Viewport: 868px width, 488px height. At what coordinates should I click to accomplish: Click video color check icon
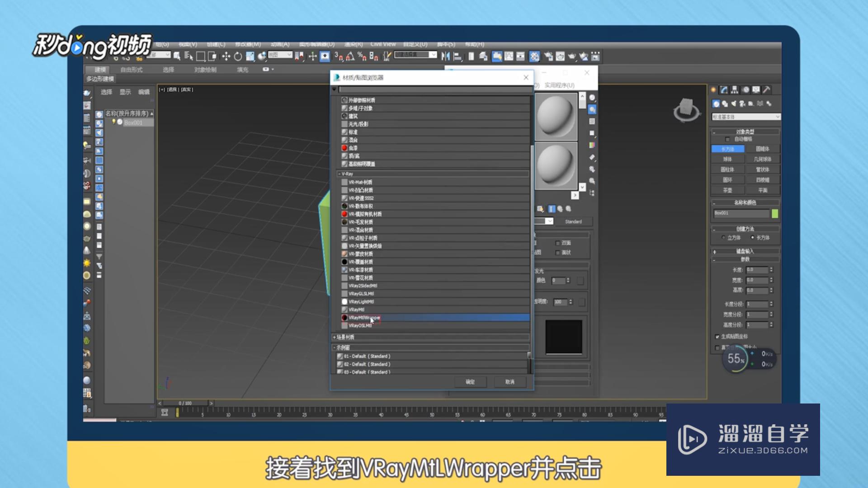tap(592, 145)
